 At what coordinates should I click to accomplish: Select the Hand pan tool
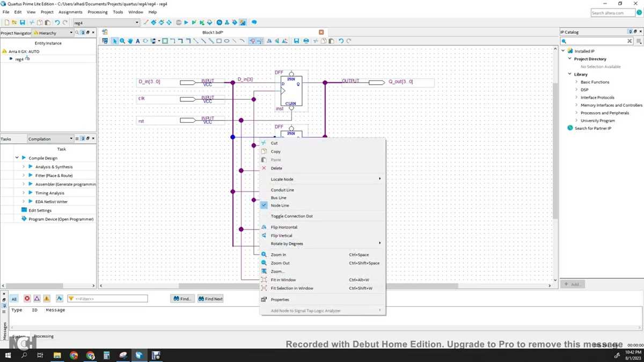(x=130, y=41)
